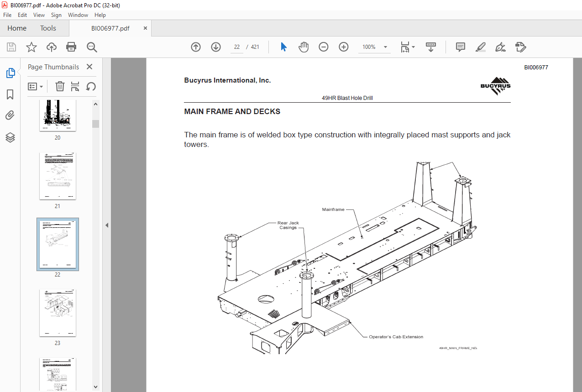Open the View menu

39,15
